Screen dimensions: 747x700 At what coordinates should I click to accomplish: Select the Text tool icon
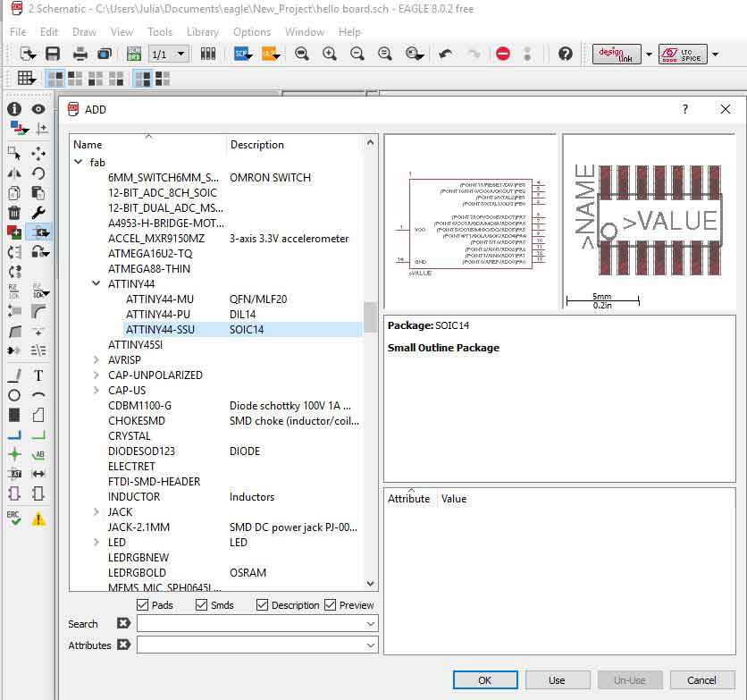point(38,375)
